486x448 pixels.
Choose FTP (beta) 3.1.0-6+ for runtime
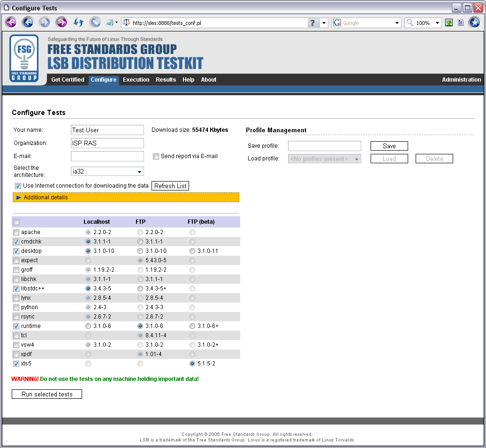point(192,326)
